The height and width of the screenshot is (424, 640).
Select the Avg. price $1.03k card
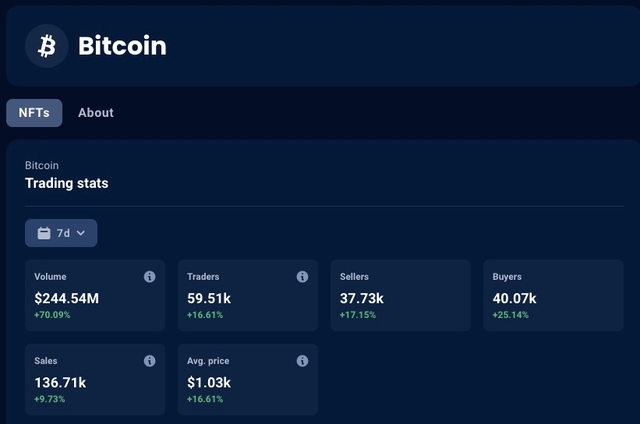click(x=248, y=380)
